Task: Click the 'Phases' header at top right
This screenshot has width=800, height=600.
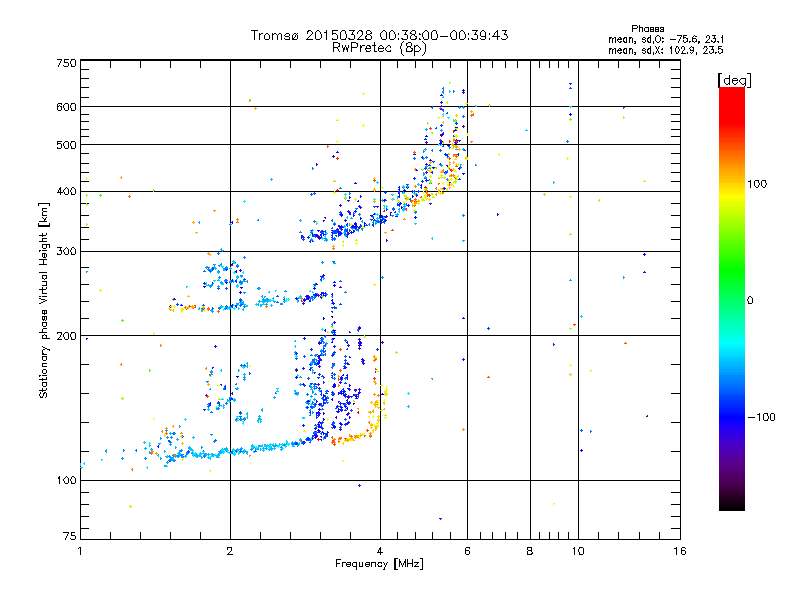Action: click(x=647, y=29)
